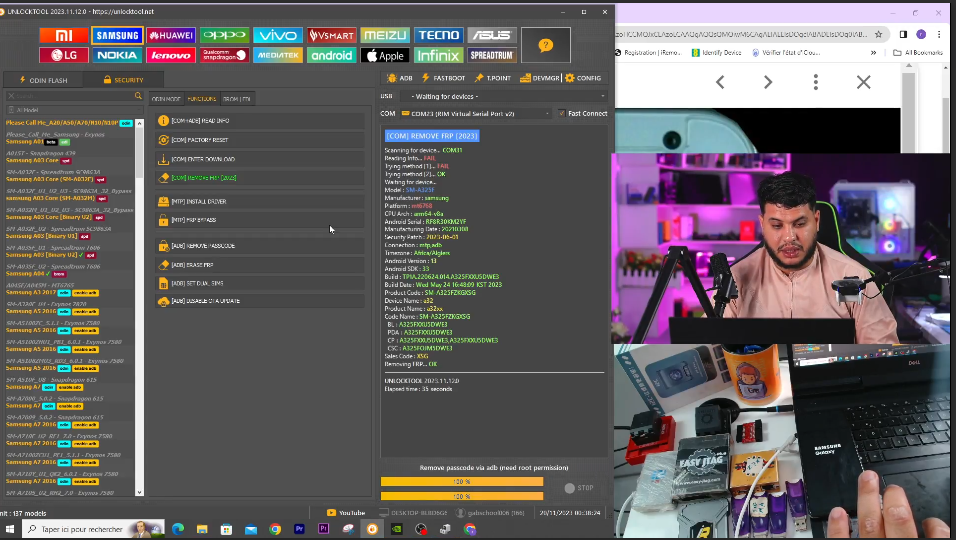Toggle the Fast Connect checkbox

click(562, 113)
